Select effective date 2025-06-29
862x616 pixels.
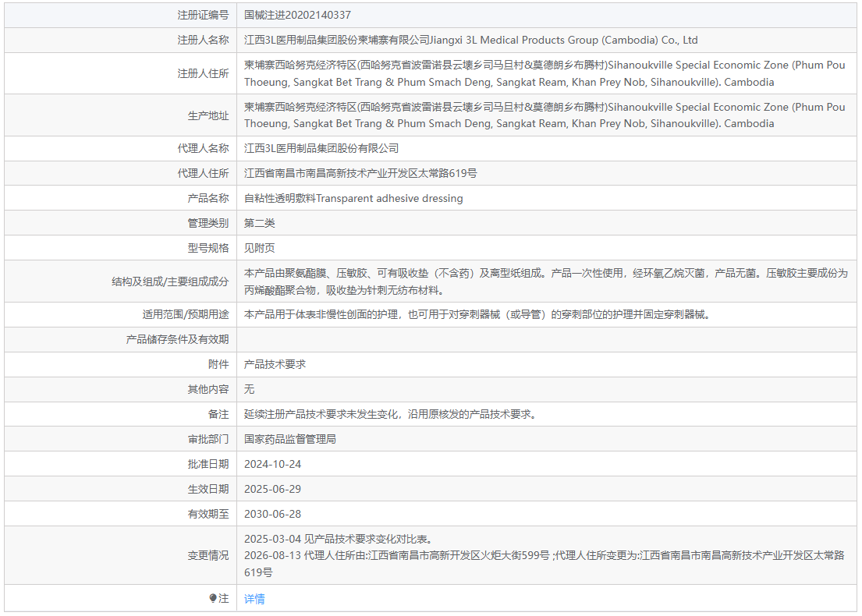(273, 489)
